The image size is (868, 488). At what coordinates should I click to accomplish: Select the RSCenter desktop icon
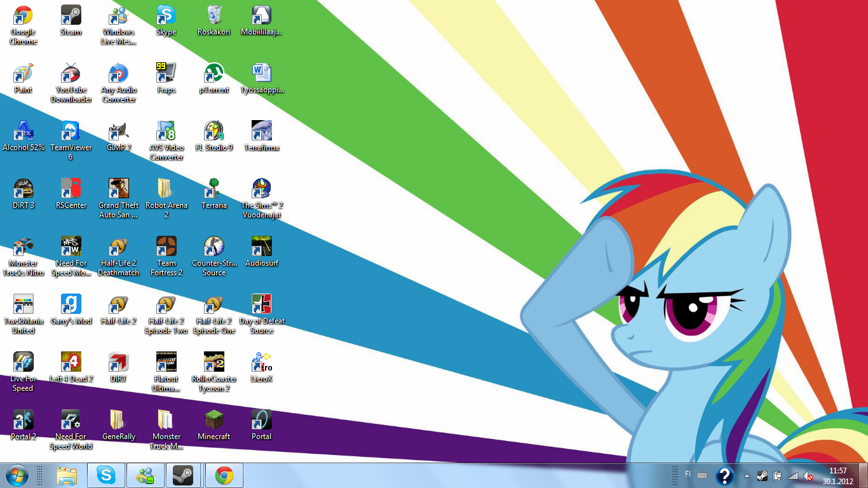(x=71, y=194)
